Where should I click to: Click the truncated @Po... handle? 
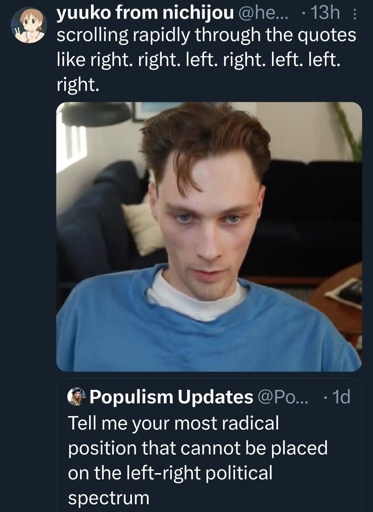coord(282,397)
